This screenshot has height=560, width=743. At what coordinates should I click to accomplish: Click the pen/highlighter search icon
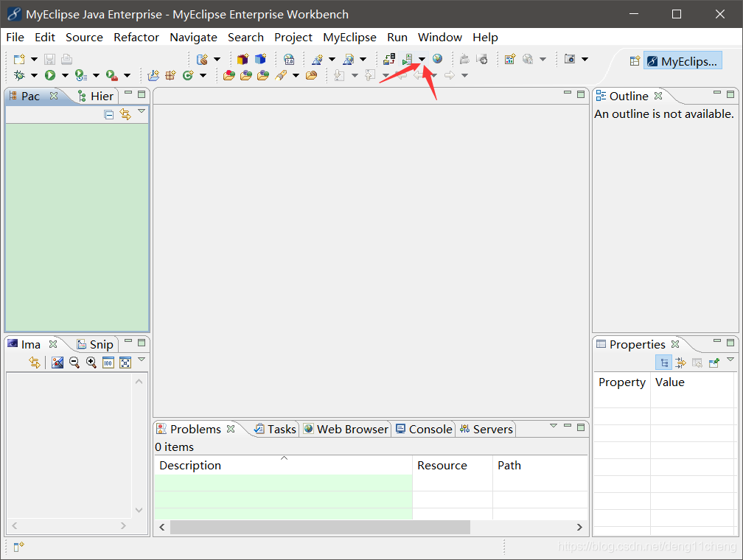pos(281,75)
